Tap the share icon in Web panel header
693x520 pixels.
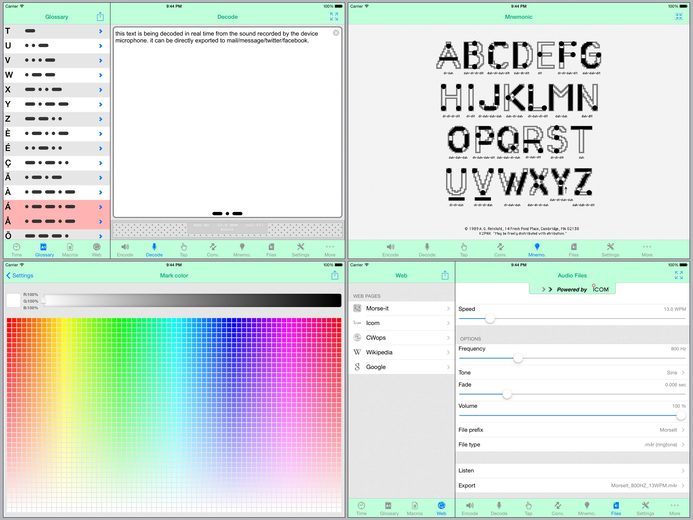coord(445,275)
